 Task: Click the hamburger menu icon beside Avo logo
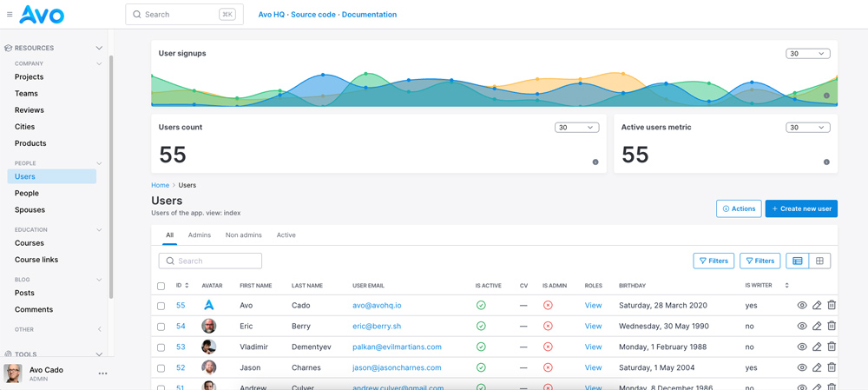point(10,15)
